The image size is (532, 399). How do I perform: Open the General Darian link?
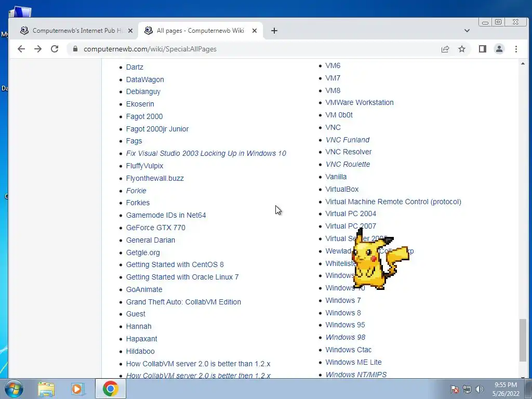[x=151, y=240]
